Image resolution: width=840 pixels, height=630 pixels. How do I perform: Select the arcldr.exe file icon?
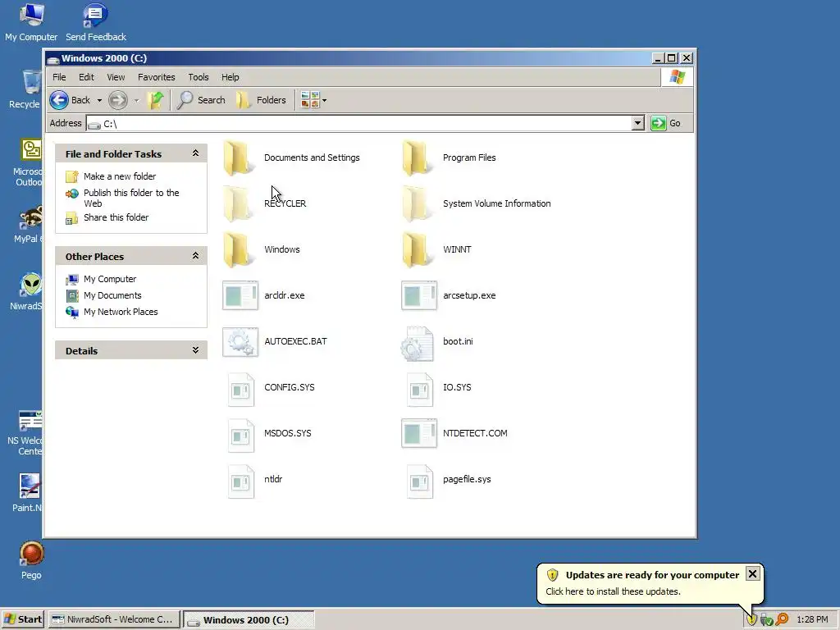240,295
